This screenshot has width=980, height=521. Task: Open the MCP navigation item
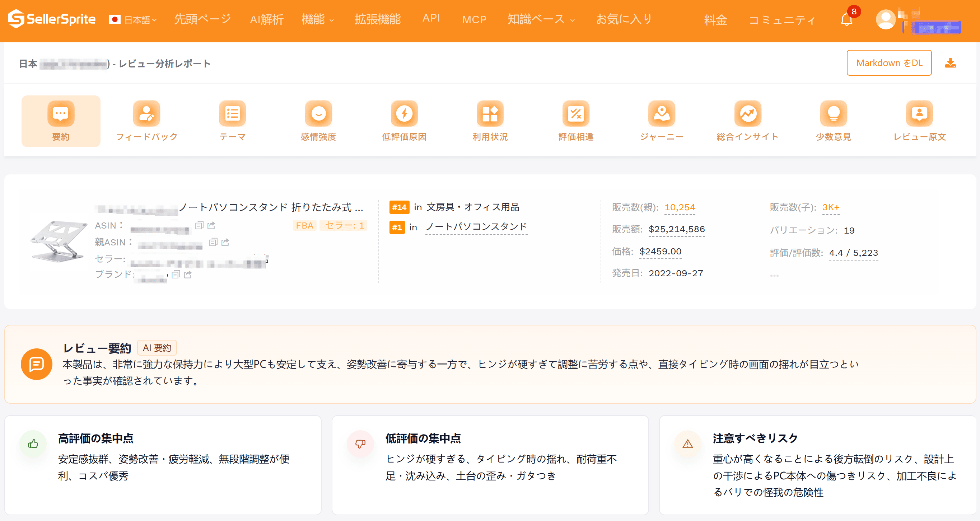[475, 19]
